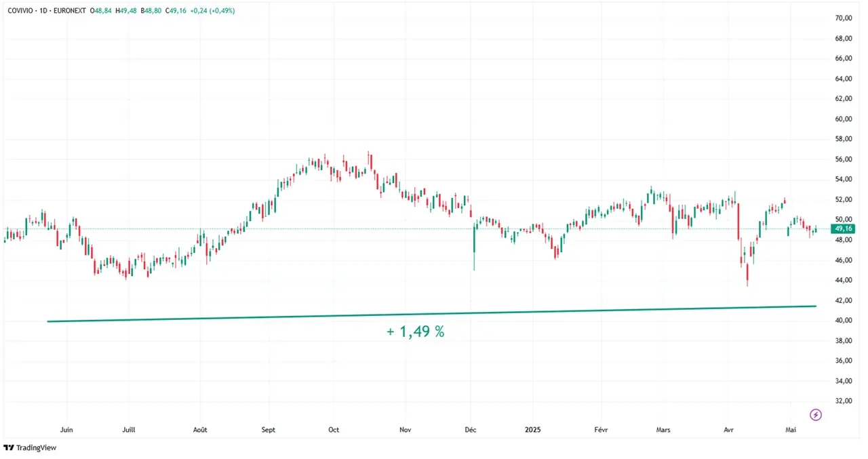Click the Févr label on time axis

601,430
